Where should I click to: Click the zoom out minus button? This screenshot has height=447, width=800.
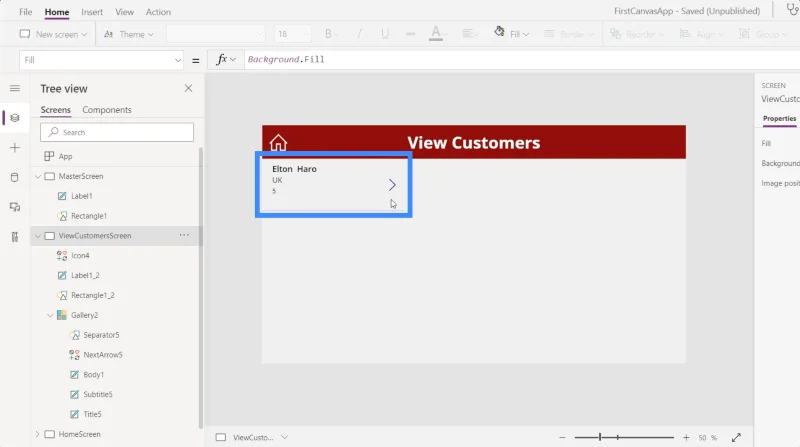(562, 437)
